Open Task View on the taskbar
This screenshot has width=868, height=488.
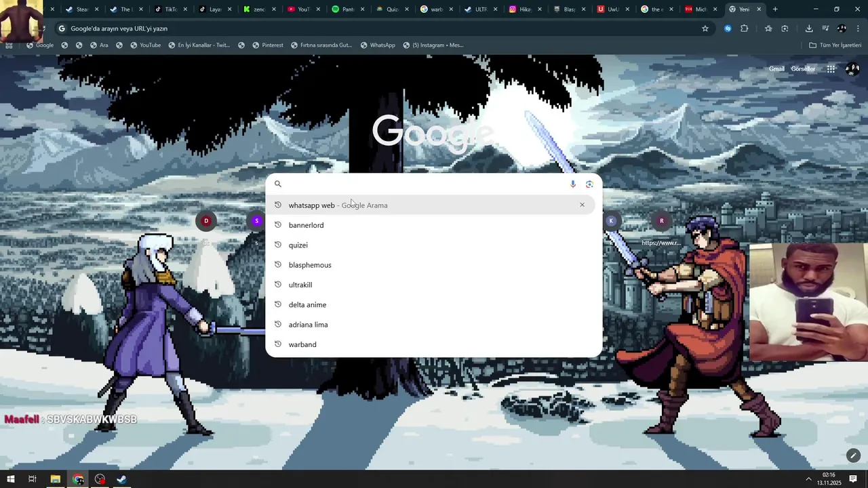click(x=32, y=479)
